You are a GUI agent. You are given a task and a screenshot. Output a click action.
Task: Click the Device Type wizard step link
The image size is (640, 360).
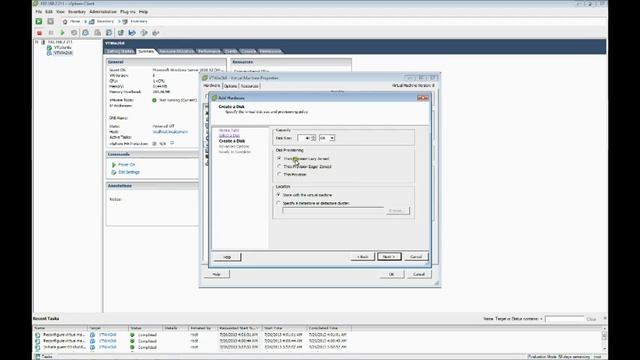coord(229,130)
